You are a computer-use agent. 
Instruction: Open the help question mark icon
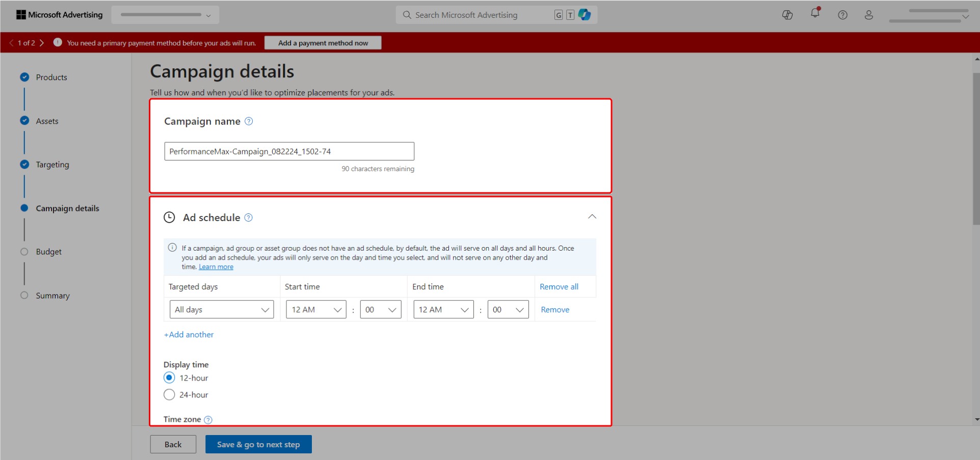(x=841, y=14)
